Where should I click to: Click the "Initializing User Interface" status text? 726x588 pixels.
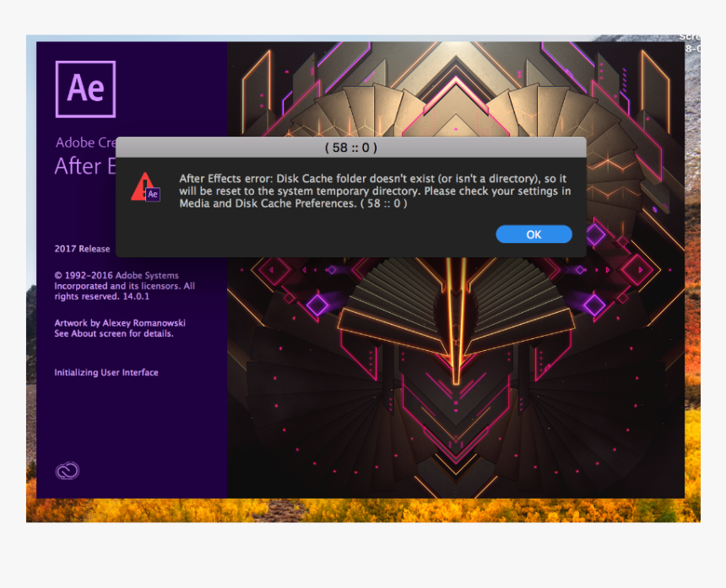[x=106, y=372]
